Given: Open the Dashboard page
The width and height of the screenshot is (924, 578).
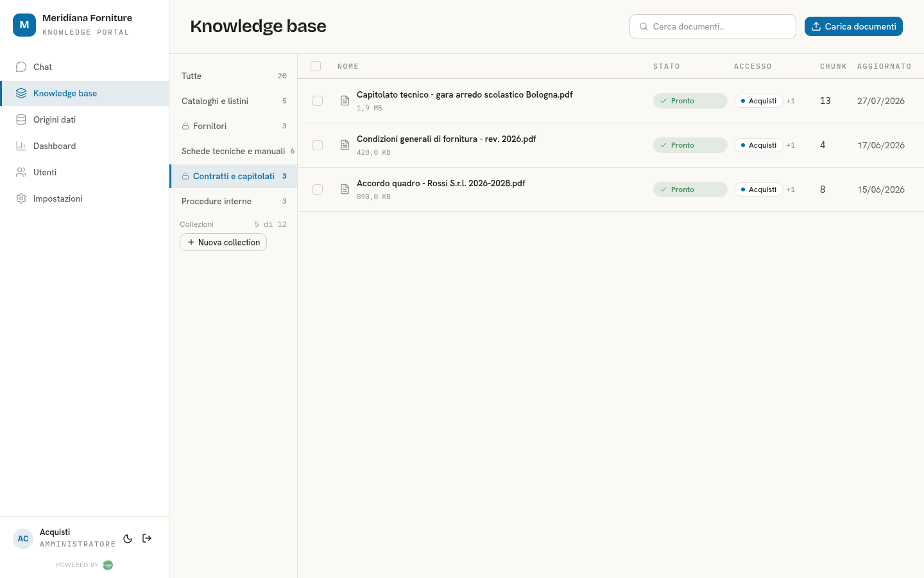Looking at the screenshot, I should pyautogui.click(x=84, y=146).
